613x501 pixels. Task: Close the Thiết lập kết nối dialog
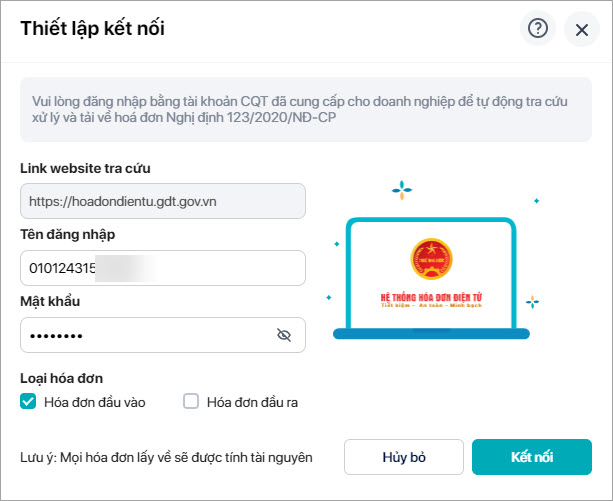point(581,29)
